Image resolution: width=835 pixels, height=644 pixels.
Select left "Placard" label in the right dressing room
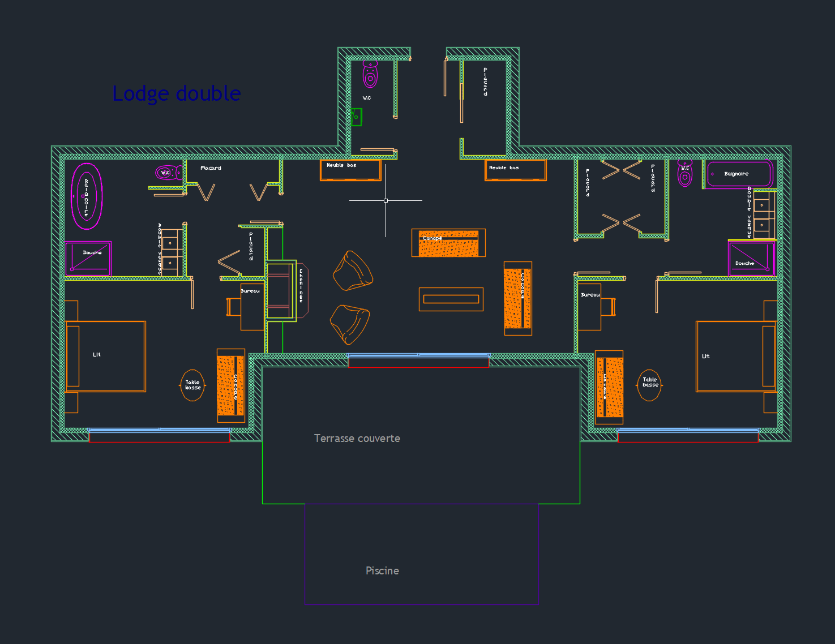click(588, 183)
